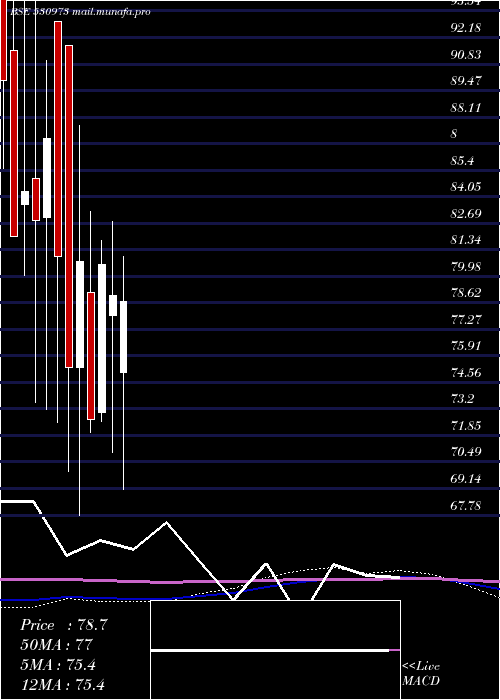Click the 92.18 price axis label
500x700 pixels.
coord(466,28)
